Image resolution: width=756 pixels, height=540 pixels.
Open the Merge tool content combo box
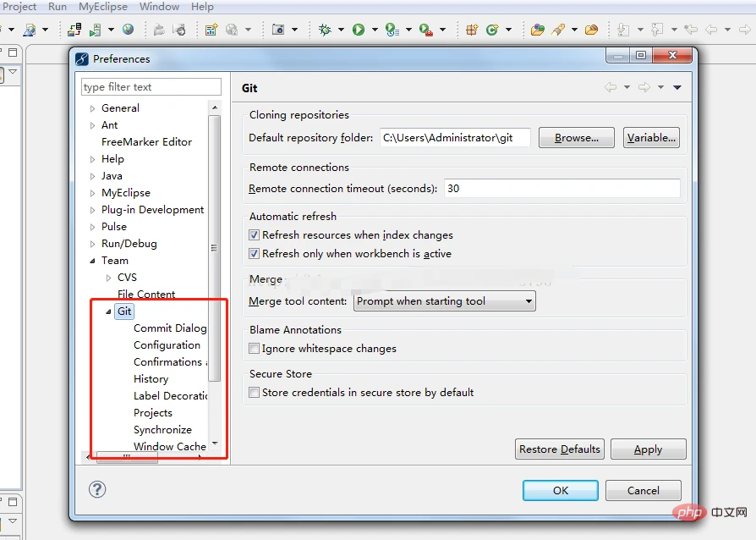tap(444, 301)
